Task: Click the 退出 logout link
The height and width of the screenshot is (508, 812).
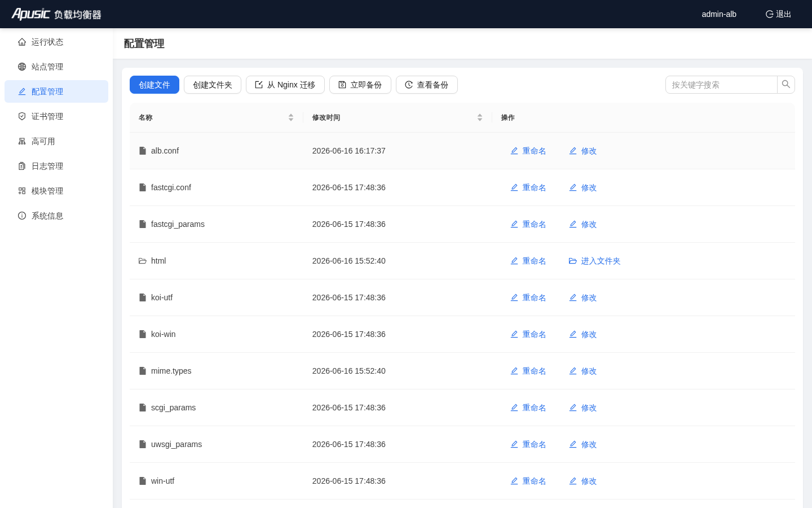Action: (778, 14)
